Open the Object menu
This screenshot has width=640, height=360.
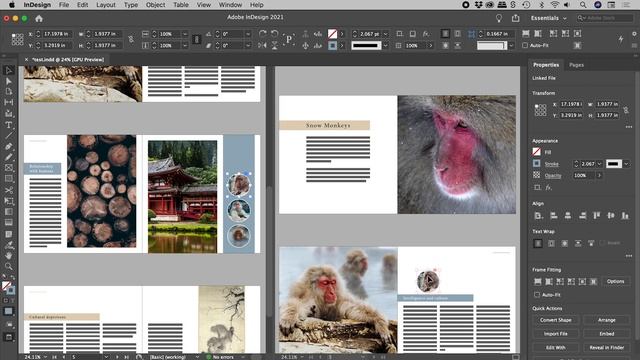[x=156, y=5]
